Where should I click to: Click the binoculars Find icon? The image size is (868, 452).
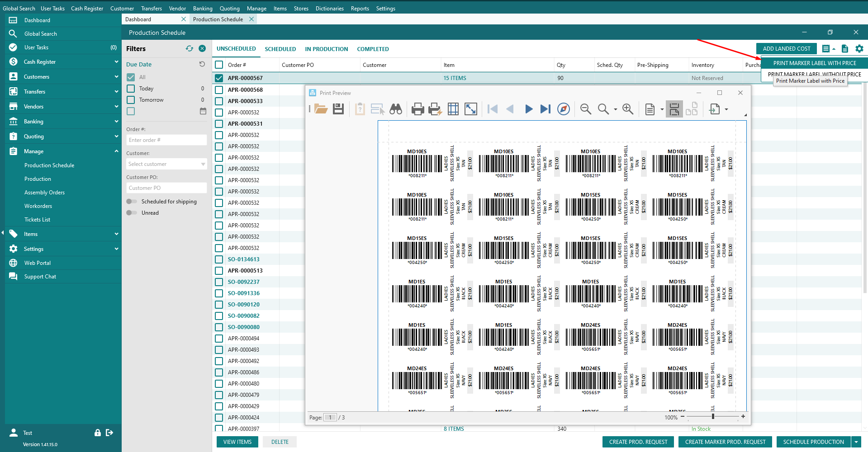(396, 109)
